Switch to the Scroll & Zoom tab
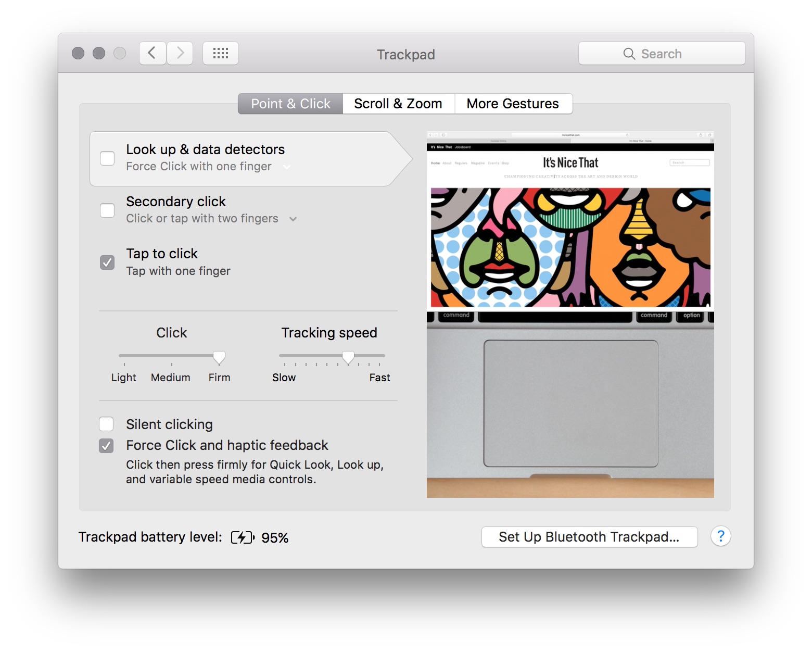Image resolution: width=812 pixels, height=652 pixels. pos(398,104)
